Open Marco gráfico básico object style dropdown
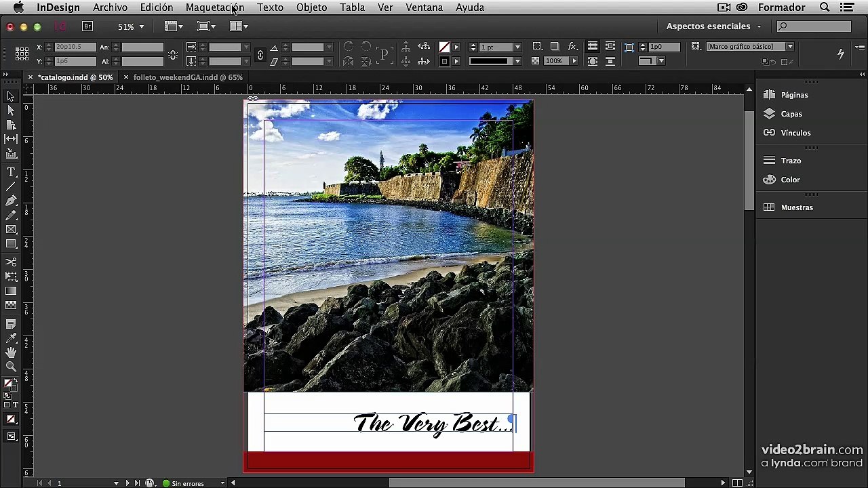868x488 pixels. 790,47
